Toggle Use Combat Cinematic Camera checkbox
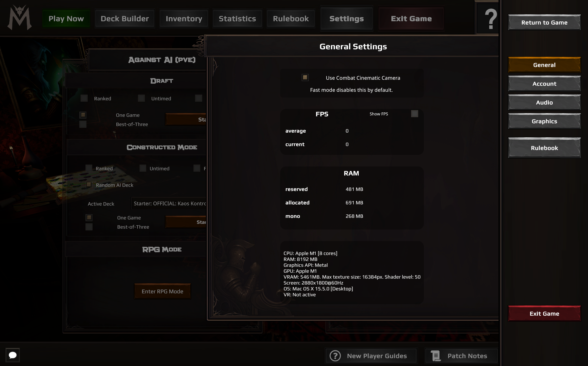 pos(305,78)
